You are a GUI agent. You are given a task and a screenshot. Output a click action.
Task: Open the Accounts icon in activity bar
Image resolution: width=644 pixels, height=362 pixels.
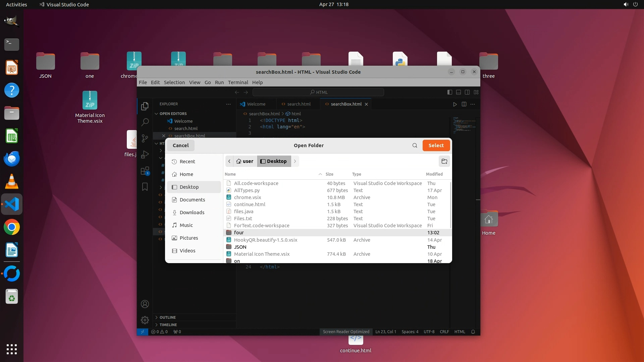pos(145,304)
